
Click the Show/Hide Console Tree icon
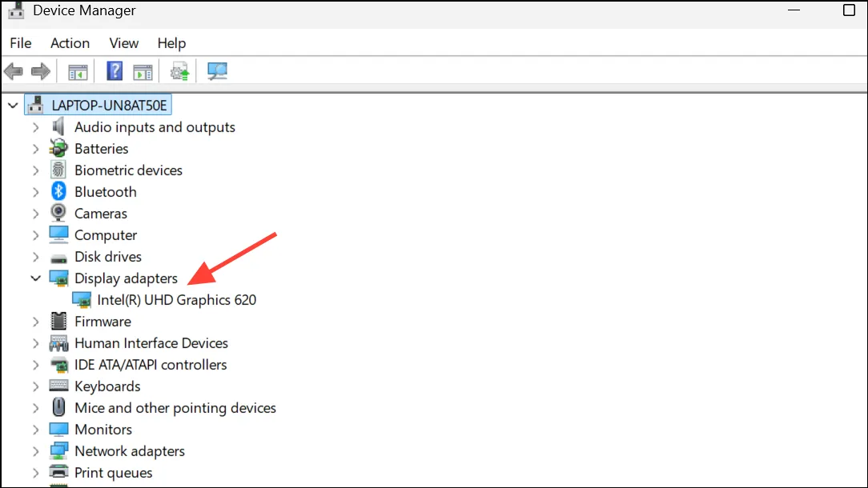tap(78, 72)
